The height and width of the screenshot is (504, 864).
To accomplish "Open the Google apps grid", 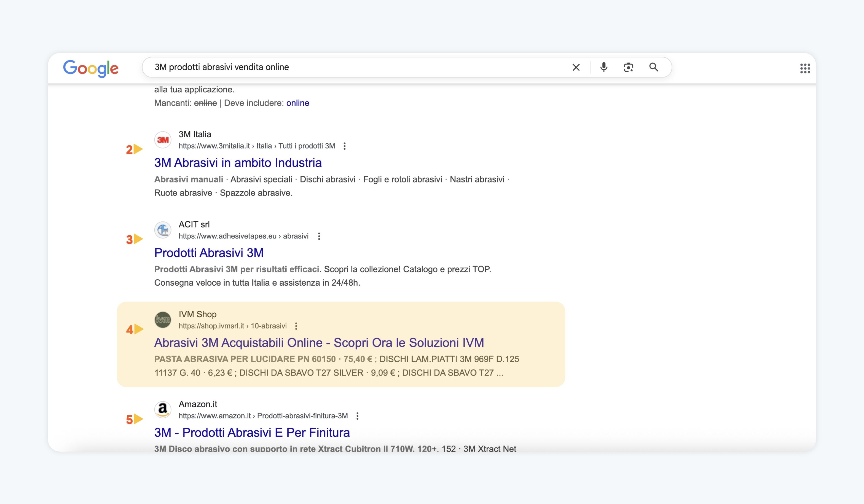I will pos(805,68).
